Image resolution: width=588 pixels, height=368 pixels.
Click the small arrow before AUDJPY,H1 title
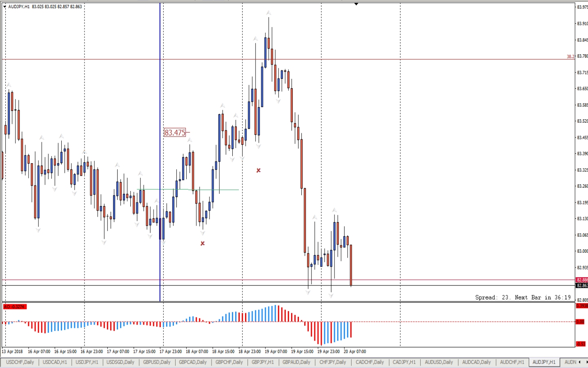click(4, 7)
